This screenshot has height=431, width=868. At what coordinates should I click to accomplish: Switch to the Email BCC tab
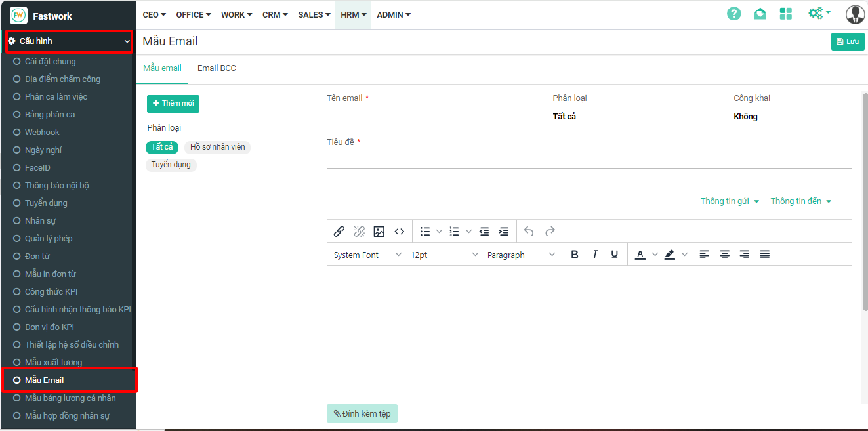pyautogui.click(x=217, y=68)
